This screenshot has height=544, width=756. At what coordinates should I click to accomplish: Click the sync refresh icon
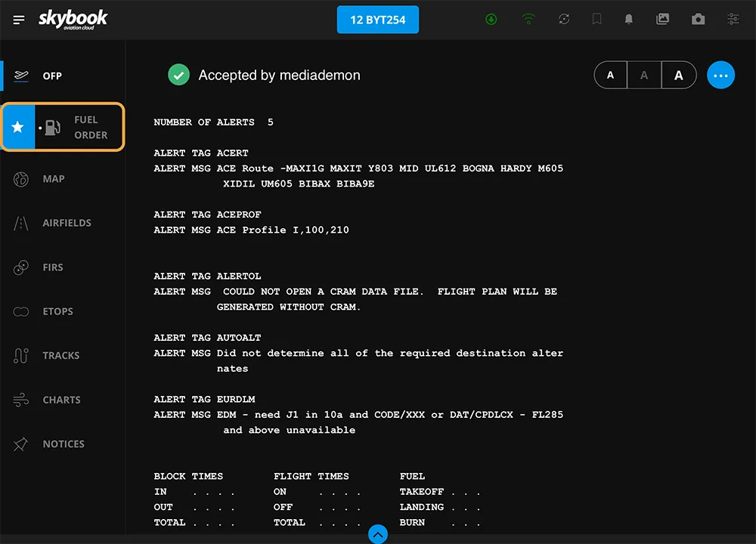564,20
